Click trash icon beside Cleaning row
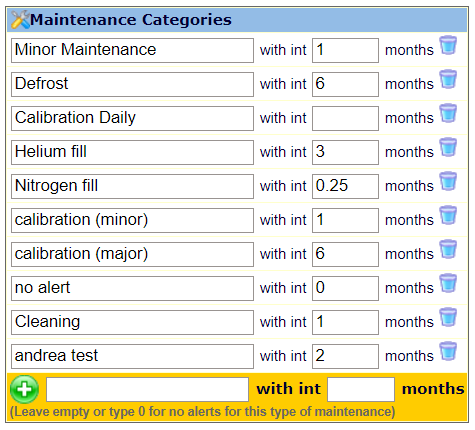The height and width of the screenshot is (430, 475). click(448, 317)
